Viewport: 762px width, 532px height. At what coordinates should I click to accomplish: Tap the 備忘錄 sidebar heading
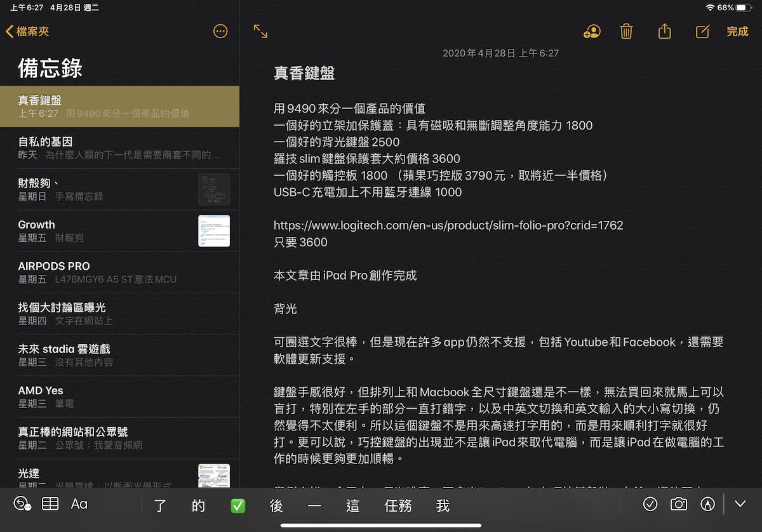pyautogui.click(x=50, y=68)
